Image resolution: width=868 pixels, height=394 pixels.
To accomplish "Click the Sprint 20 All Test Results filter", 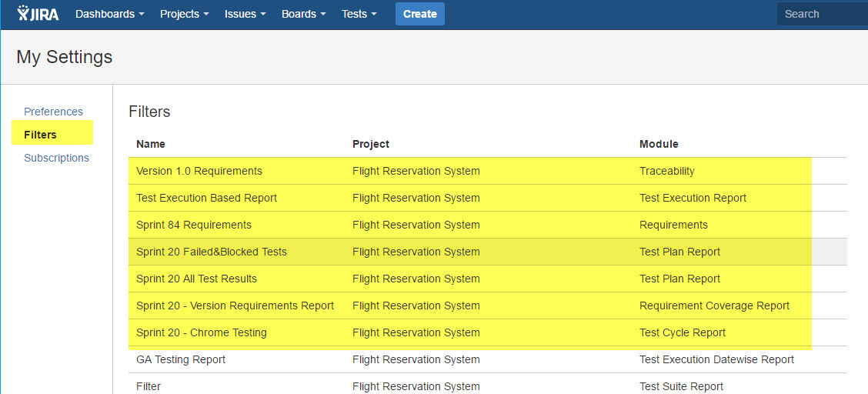I will (x=196, y=279).
